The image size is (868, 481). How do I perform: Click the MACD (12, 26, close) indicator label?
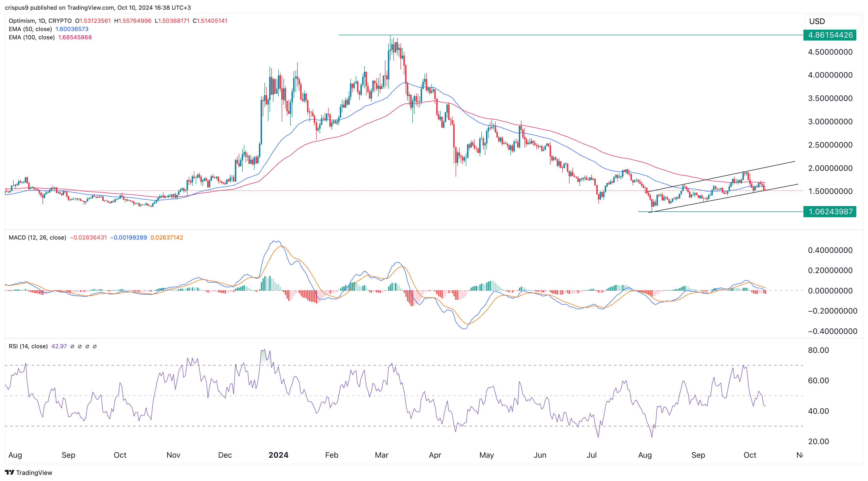(x=37, y=238)
